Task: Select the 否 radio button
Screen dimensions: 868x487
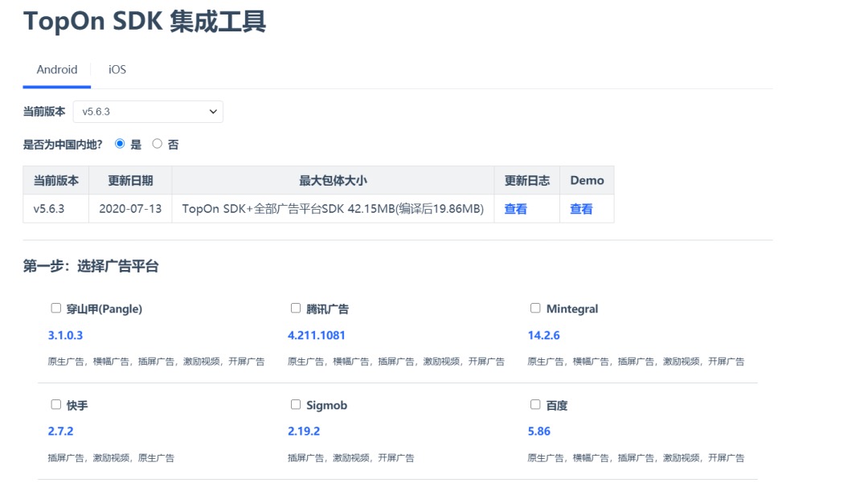Action: point(158,144)
